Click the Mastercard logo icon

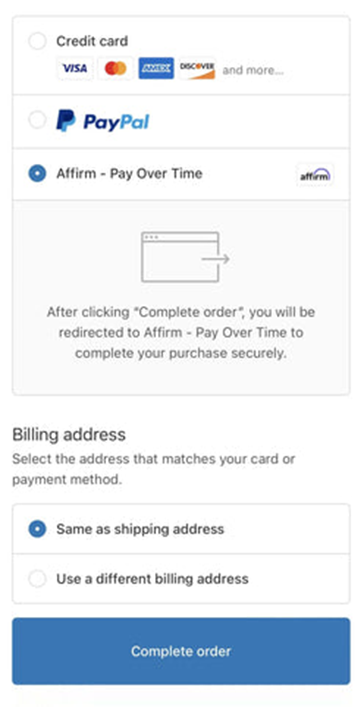tap(115, 69)
